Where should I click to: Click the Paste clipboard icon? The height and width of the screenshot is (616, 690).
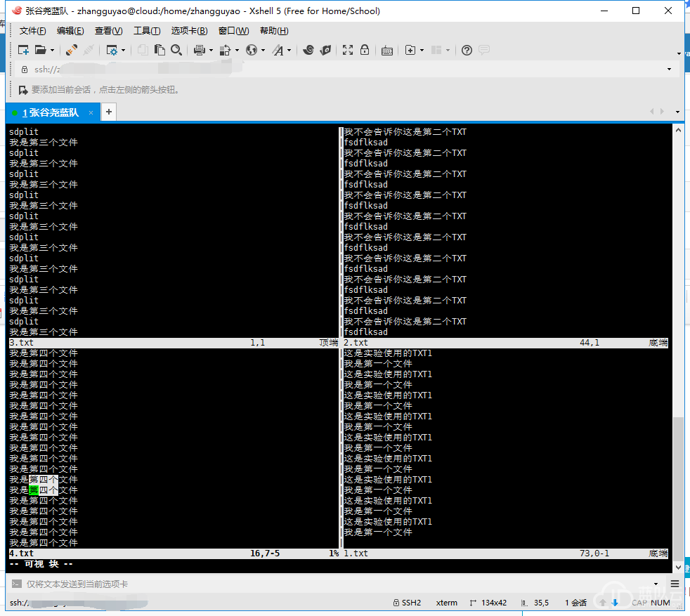point(160,50)
